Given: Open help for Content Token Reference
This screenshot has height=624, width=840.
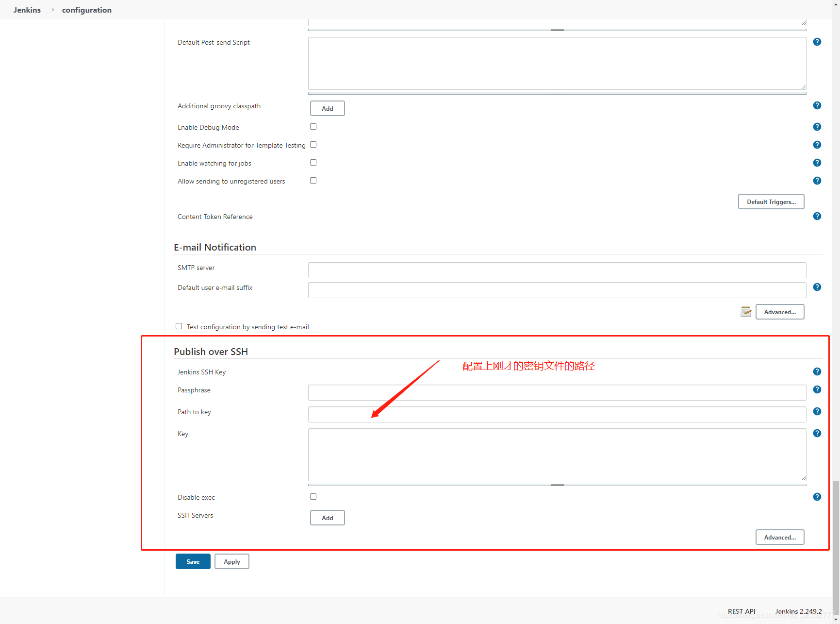Looking at the screenshot, I should [817, 216].
